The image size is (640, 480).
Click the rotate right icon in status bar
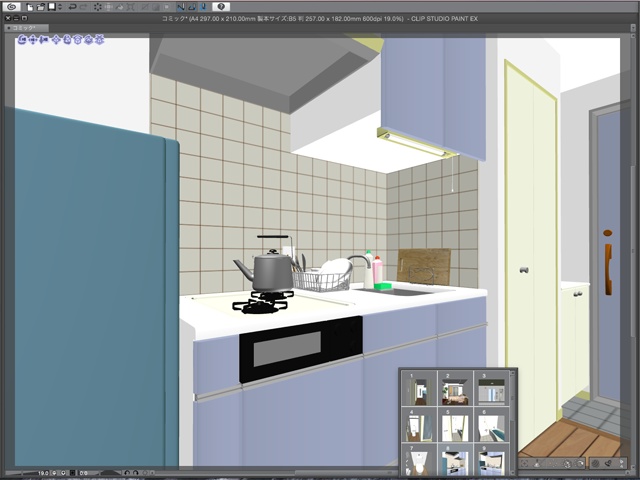(x=136, y=473)
